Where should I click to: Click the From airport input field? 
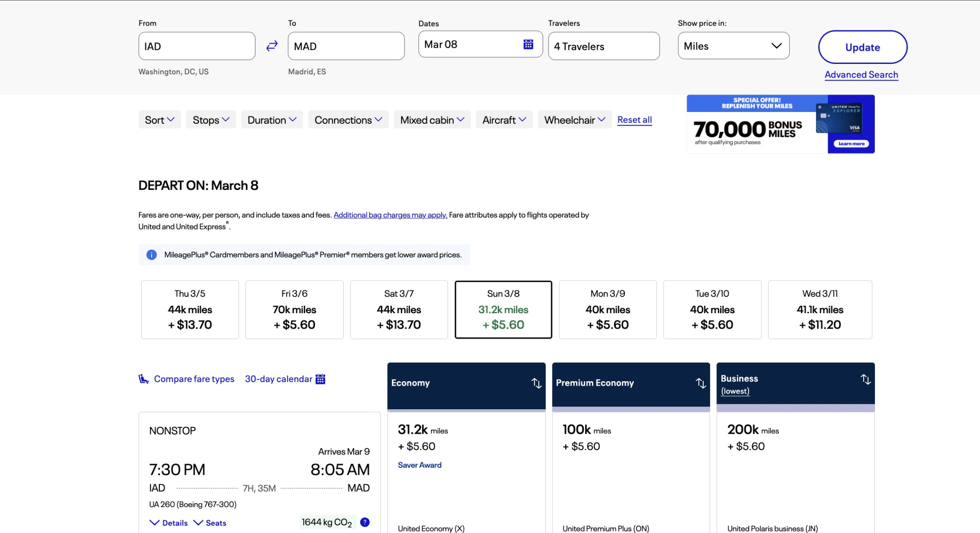click(197, 46)
